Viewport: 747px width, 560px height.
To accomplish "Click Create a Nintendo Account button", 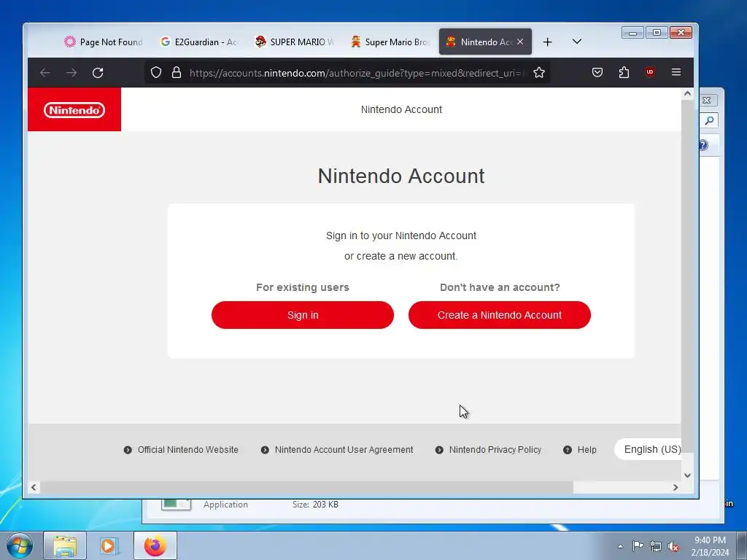I will [x=499, y=315].
